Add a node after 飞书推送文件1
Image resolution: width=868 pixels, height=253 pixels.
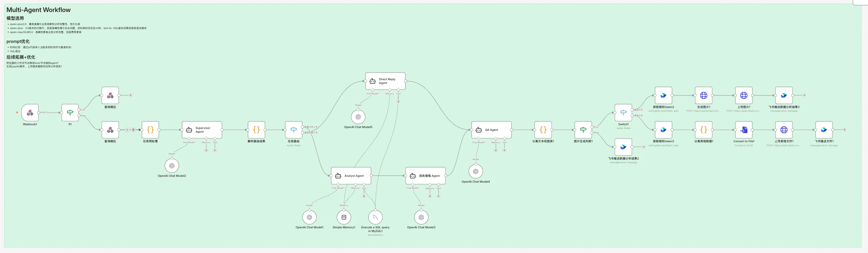click(x=845, y=130)
